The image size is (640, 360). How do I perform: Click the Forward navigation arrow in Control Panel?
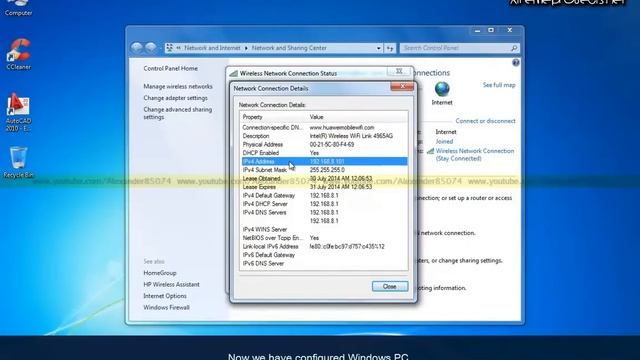tap(151, 48)
